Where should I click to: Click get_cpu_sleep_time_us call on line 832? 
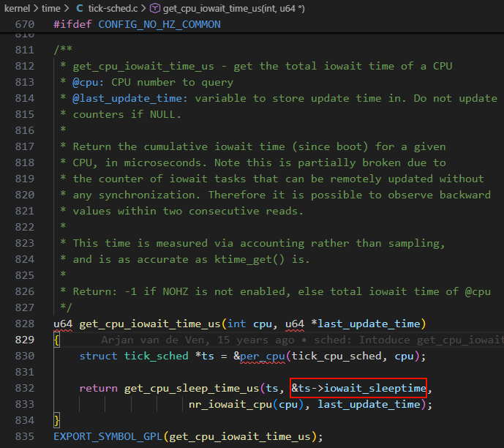[192, 388]
